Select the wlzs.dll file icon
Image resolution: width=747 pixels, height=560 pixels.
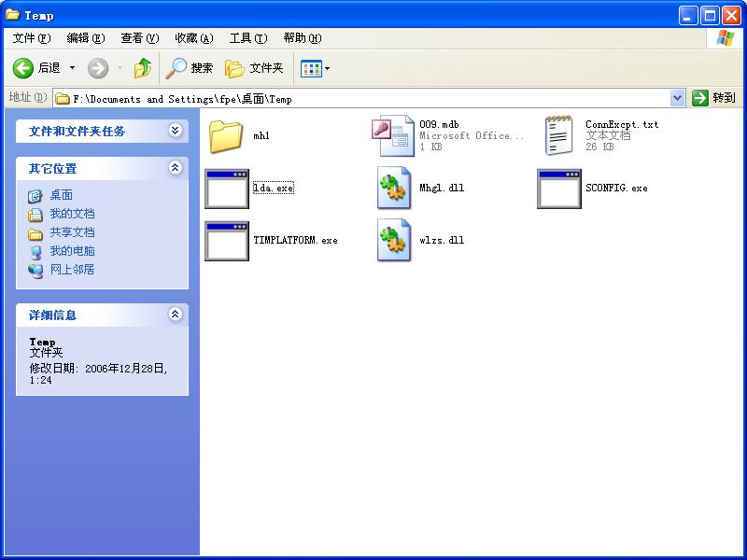coord(393,240)
